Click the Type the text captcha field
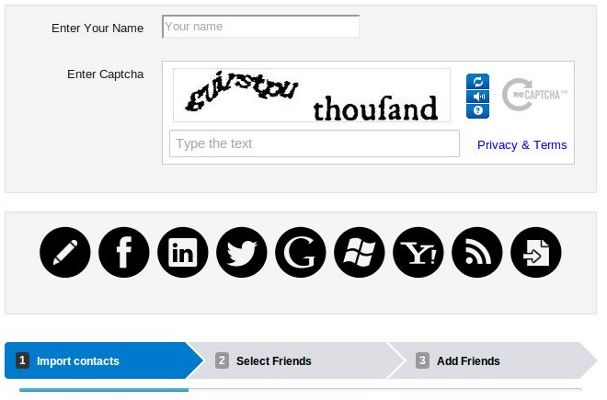The image size is (607, 400). (x=314, y=144)
